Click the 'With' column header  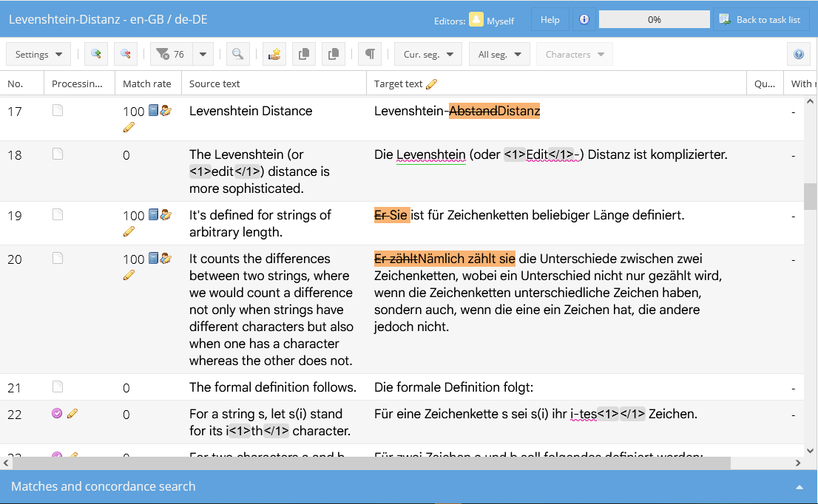click(802, 84)
